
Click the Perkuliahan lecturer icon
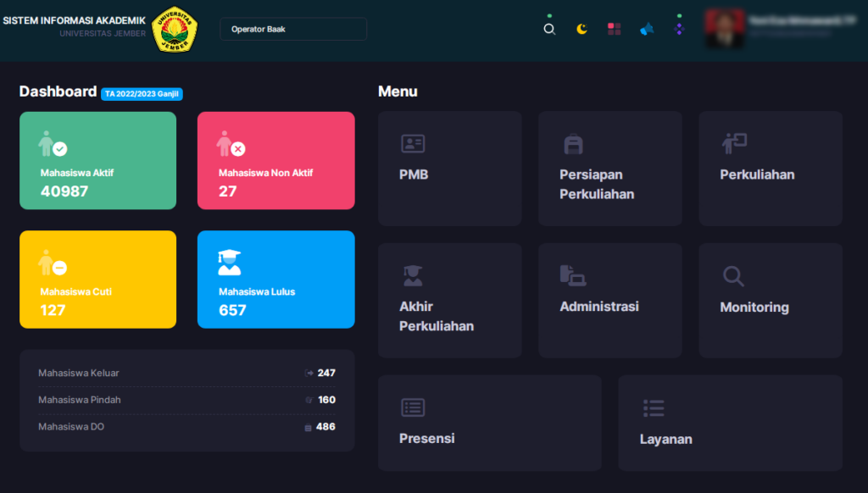tap(734, 143)
